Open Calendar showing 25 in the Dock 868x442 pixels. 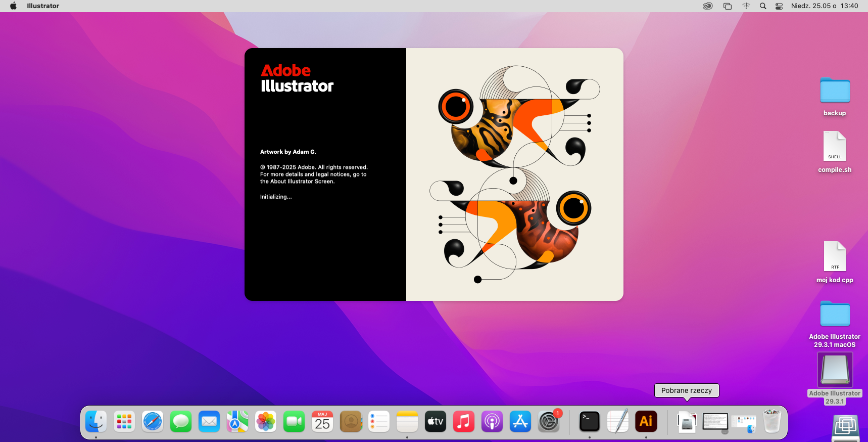tap(322, 421)
